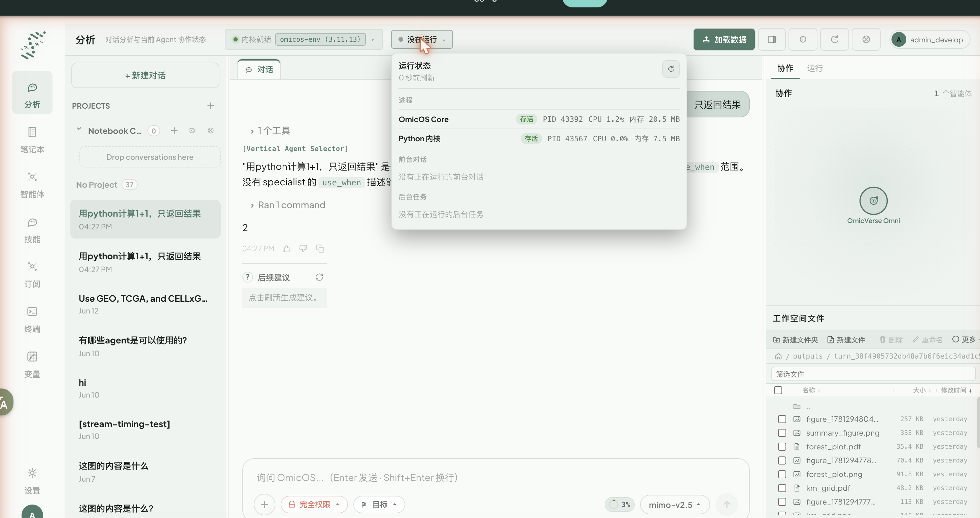This screenshot has width=980, height=518.
Task: Check forest_plot.png checkbox
Action: click(782, 474)
